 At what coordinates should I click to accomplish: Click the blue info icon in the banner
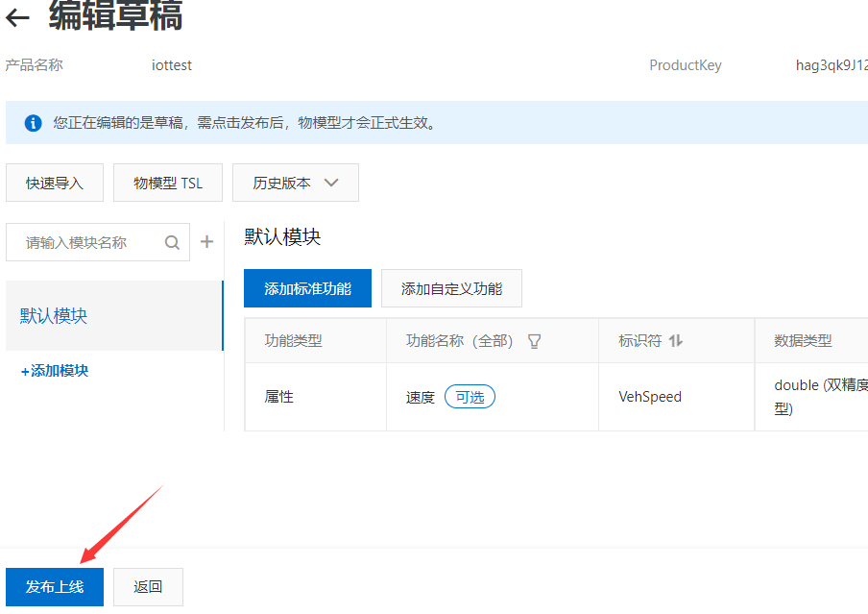point(34,123)
